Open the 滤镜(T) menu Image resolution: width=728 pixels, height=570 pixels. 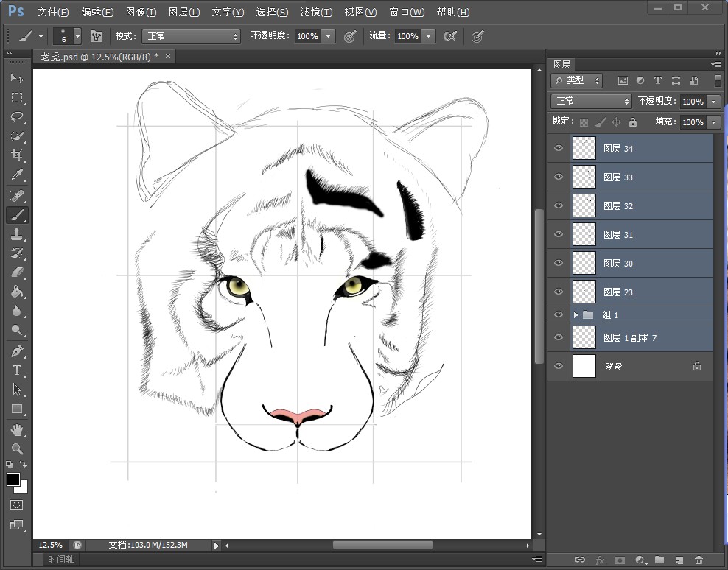pos(316,13)
